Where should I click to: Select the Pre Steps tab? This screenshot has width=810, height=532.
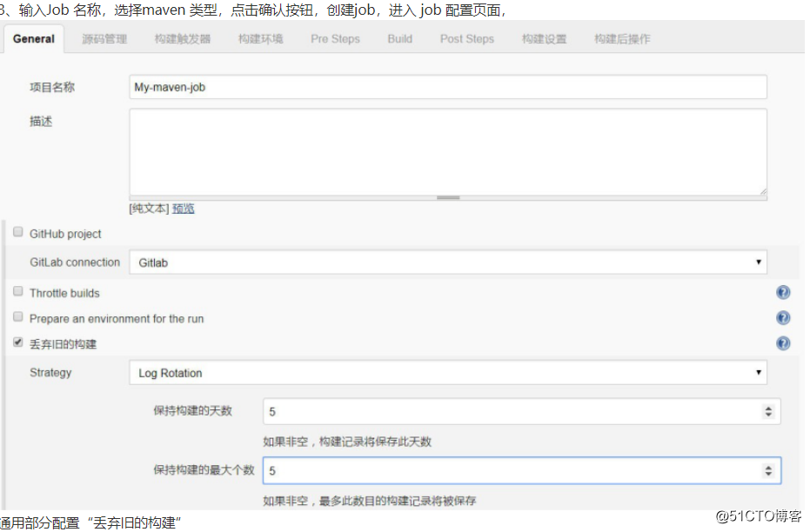[335, 39]
